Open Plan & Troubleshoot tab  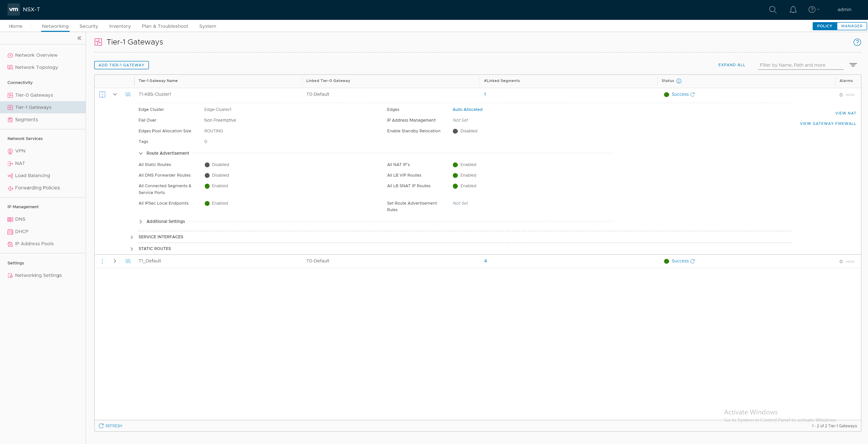165,26
